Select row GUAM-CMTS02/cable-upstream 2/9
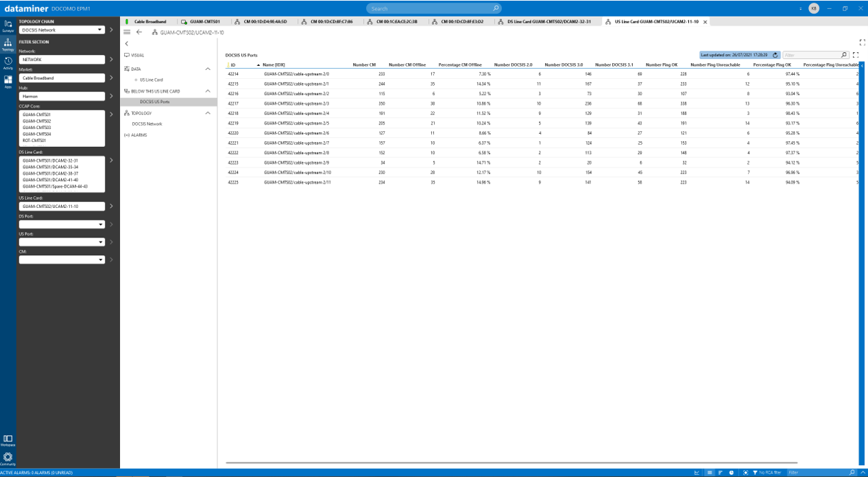868x477 pixels. [x=542, y=163]
